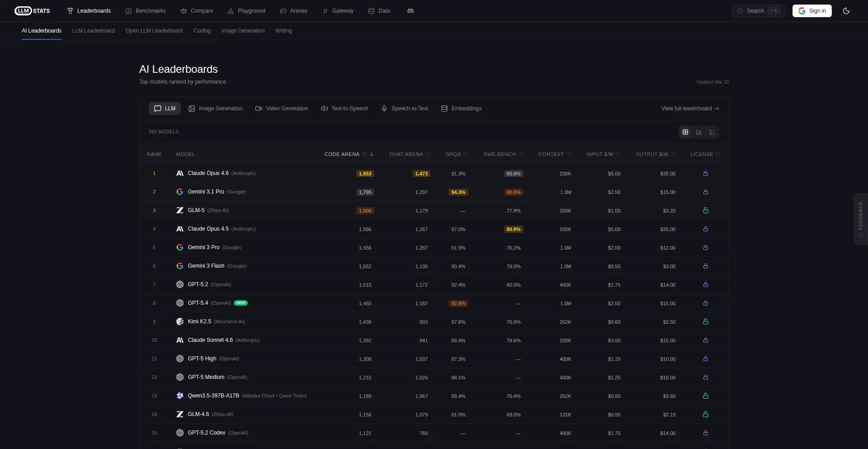Click the 94.3% GPQA score

tap(458, 192)
